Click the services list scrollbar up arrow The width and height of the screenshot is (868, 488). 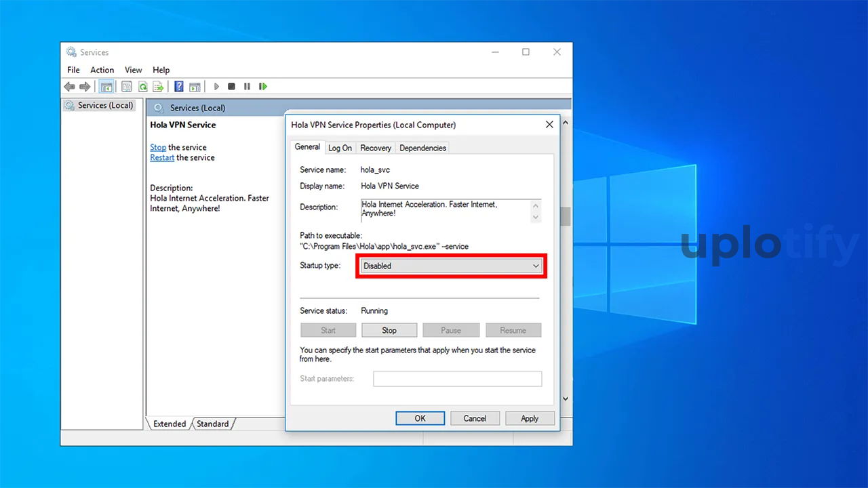tap(566, 123)
